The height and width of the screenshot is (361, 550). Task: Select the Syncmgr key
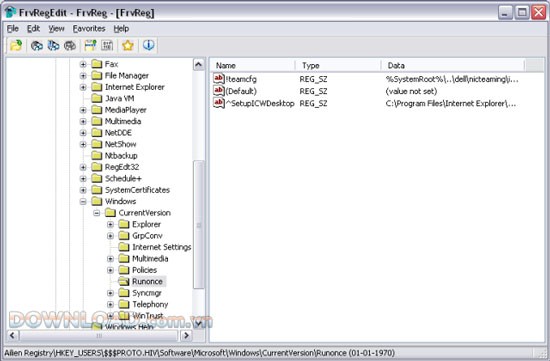point(147,293)
